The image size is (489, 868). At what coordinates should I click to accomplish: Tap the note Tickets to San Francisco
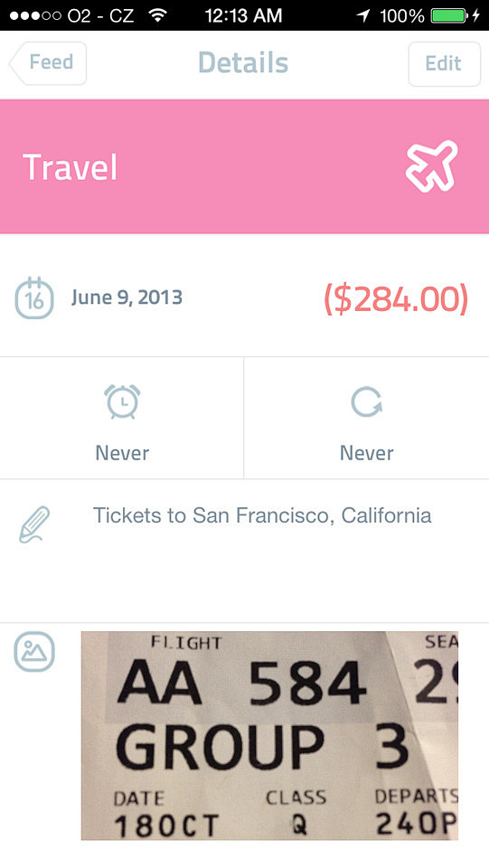click(x=261, y=515)
